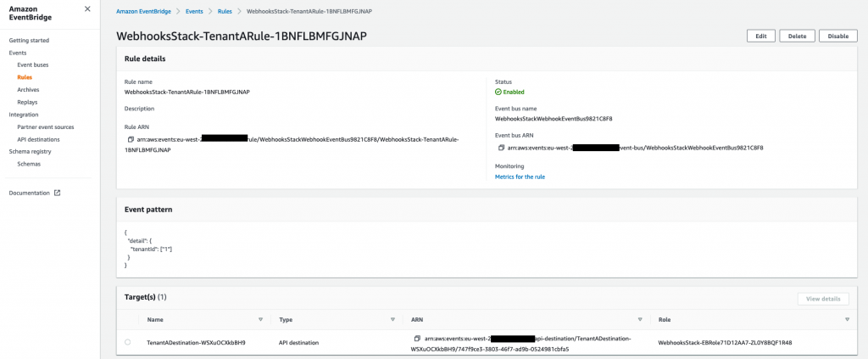Open Metrics for the rule link
Screen dimensions: 868x359
[x=520, y=177]
